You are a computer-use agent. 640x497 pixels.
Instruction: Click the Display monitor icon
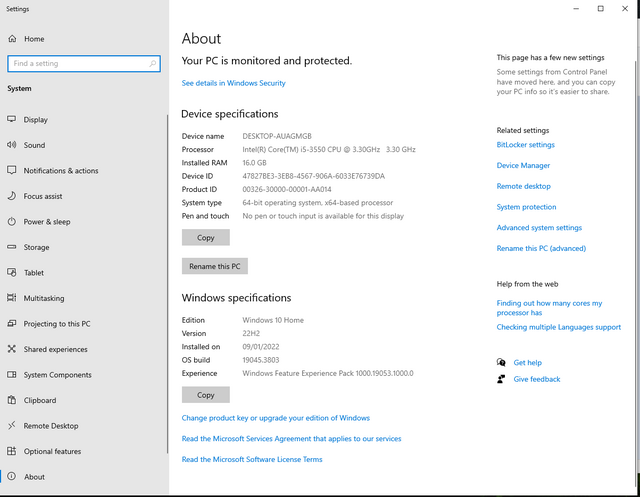[12, 119]
